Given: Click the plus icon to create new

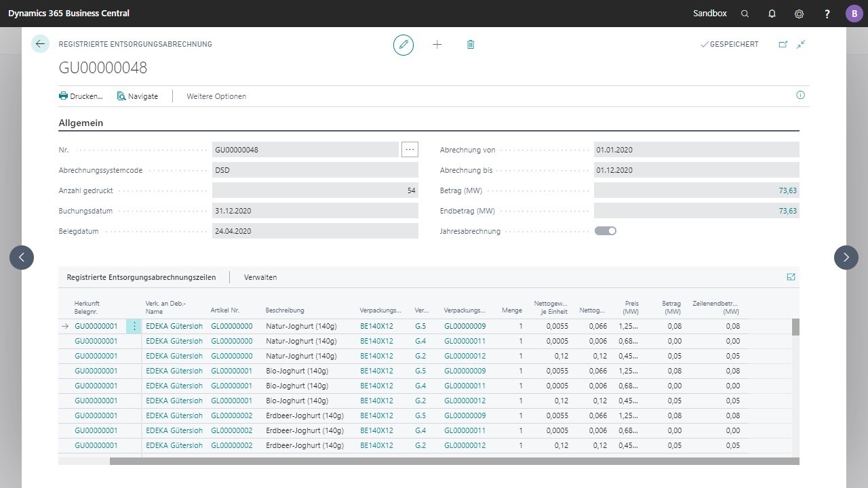Looking at the screenshot, I should (x=437, y=45).
